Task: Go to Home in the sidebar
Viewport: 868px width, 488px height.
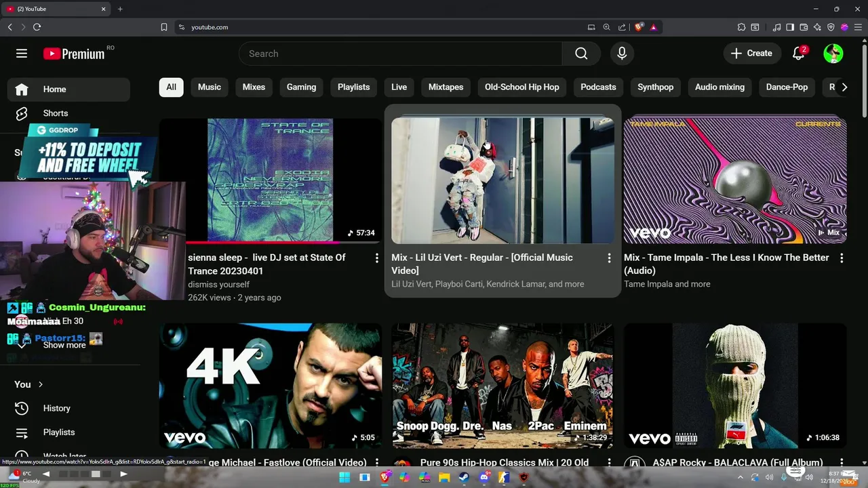Action: [x=68, y=89]
